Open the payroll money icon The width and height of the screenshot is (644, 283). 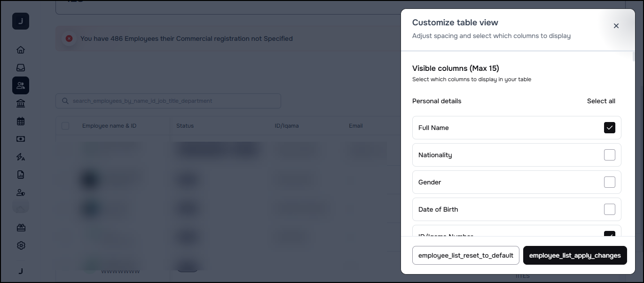(x=21, y=139)
